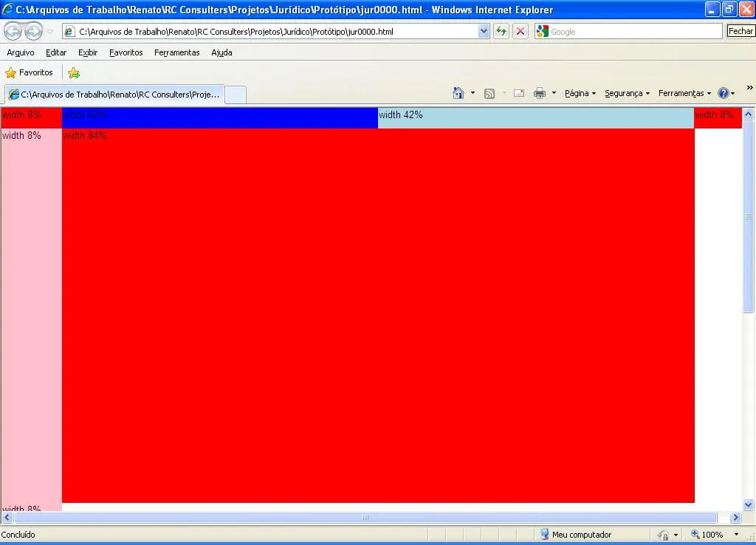Click the 100% zoom level button
Image resolution: width=756 pixels, height=545 pixels.
pos(707,535)
